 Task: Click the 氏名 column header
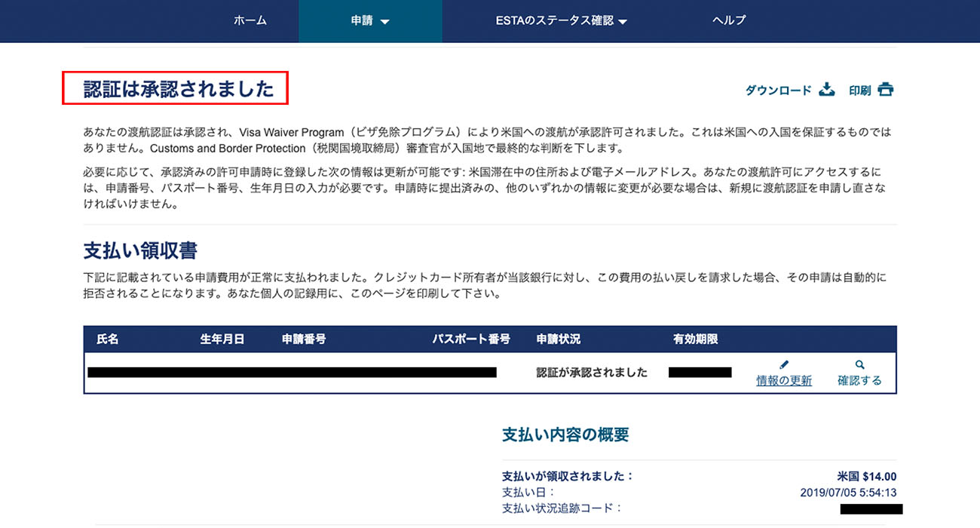108,339
